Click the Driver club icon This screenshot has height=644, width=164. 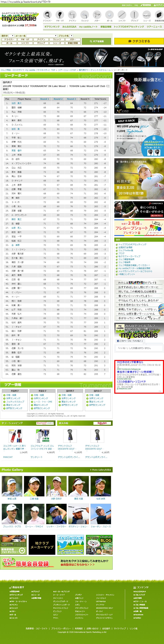pyautogui.click(x=47, y=15)
